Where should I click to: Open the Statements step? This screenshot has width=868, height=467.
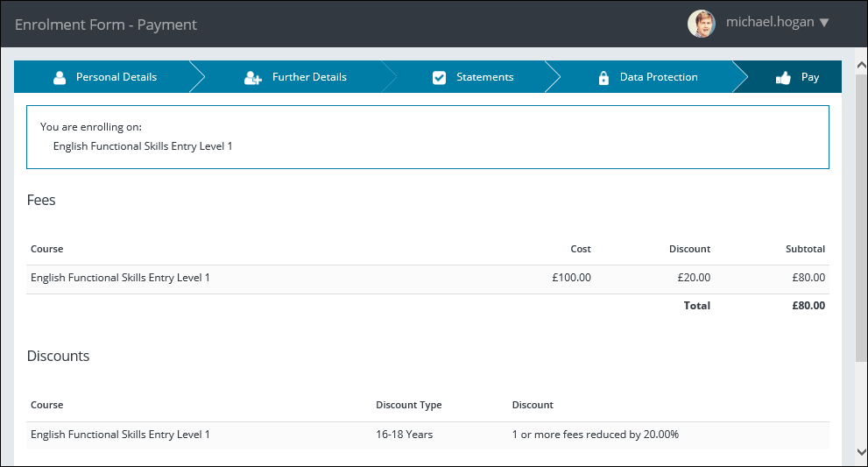click(x=484, y=77)
